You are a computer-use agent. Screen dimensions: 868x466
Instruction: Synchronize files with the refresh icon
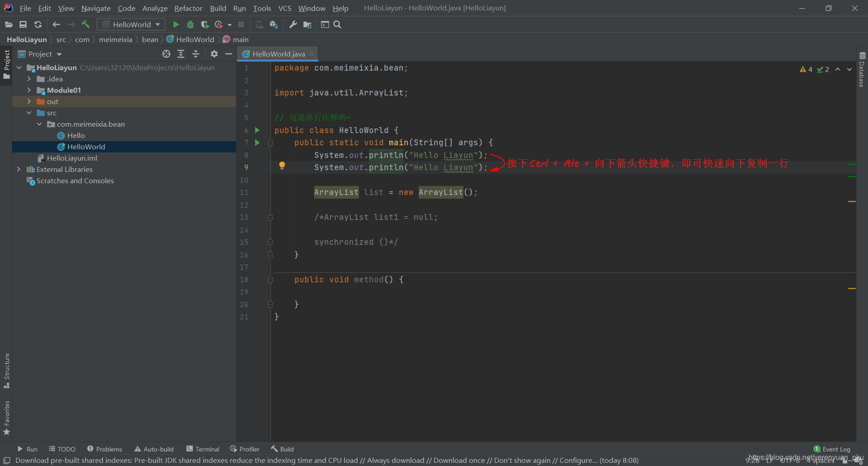(x=38, y=24)
